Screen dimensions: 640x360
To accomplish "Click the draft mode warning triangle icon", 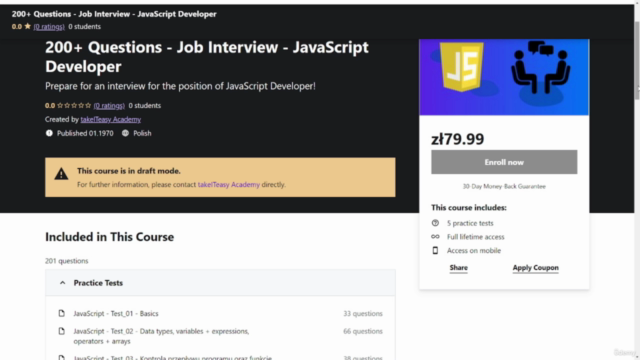I will [61, 174].
